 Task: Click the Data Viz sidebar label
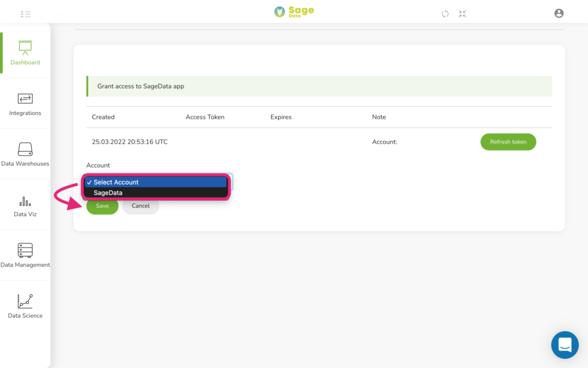point(25,214)
